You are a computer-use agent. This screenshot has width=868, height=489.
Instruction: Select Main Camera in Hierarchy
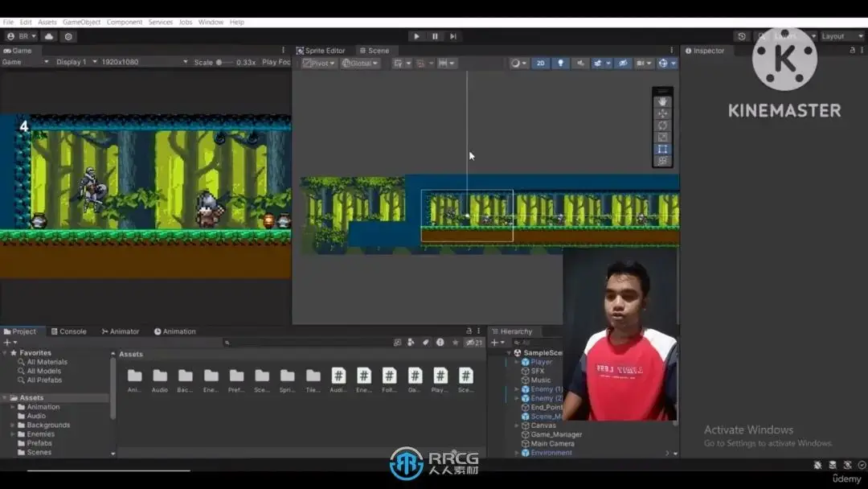click(552, 444)
